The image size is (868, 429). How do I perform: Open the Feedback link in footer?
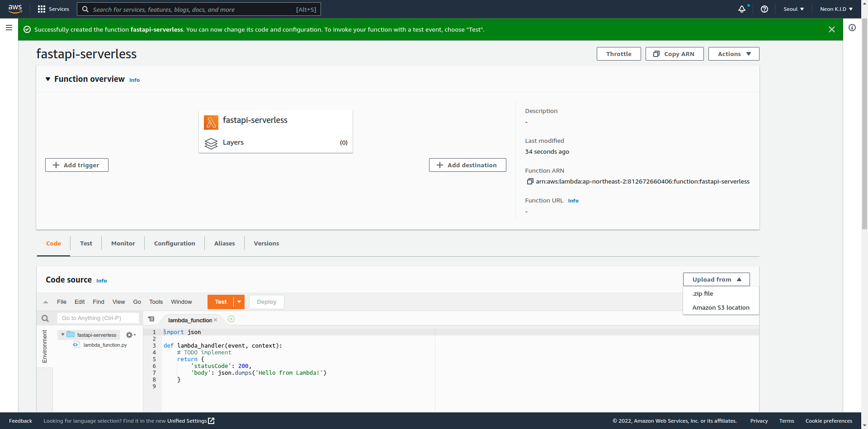[x=20, y=421]
